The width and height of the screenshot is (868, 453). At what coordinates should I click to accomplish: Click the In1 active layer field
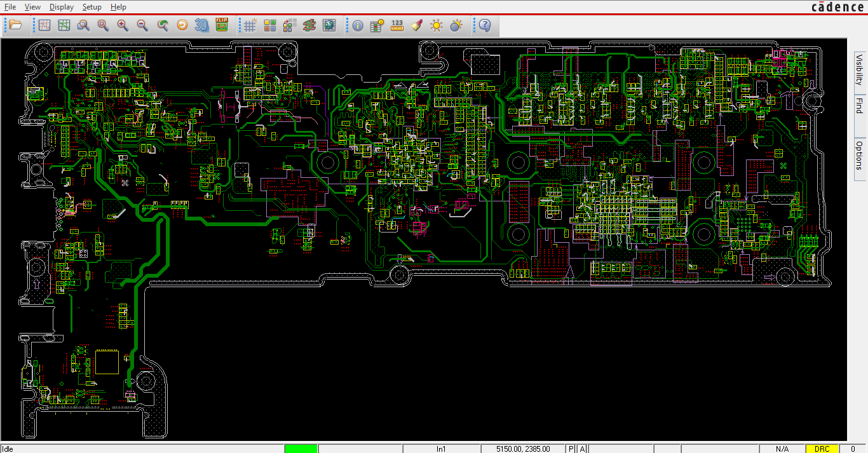coord(441,449)
